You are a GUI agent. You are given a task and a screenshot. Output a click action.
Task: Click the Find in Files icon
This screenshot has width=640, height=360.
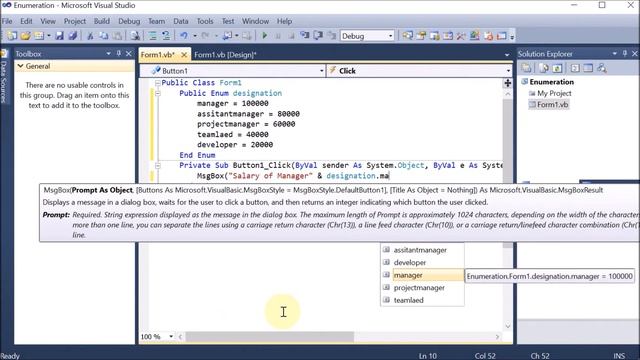(135, 36)
